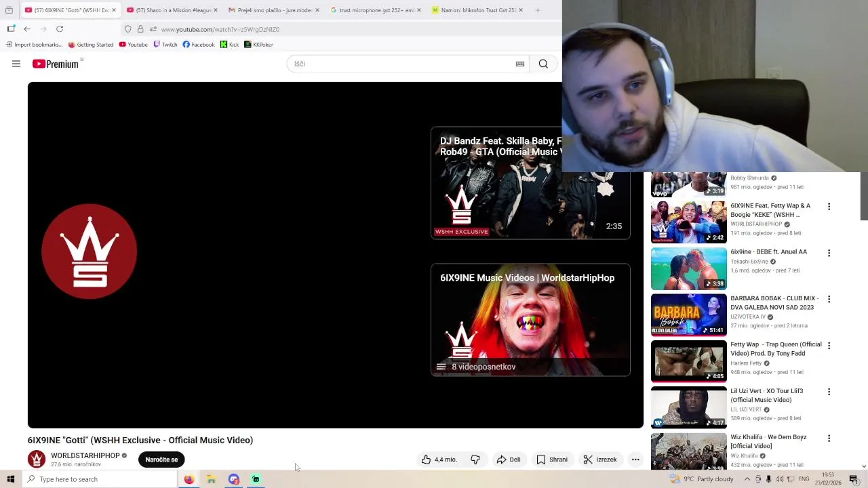Open the teal app icon next to Discord in taskbar
Viewport: 868px width, 488px height.
tap(256, 479)
